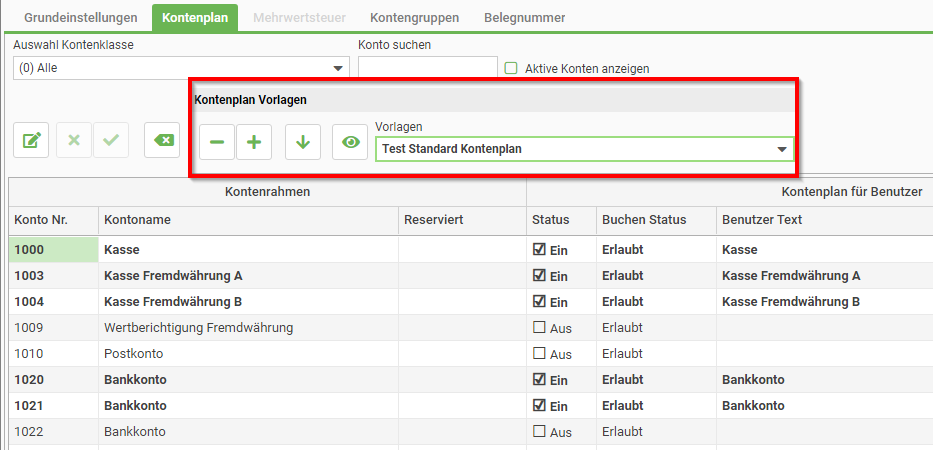Click the 'Benutzer Text' column header
The height and width of the screenshot is (450, 933).
pyautogui.click(x=825, y=220)
